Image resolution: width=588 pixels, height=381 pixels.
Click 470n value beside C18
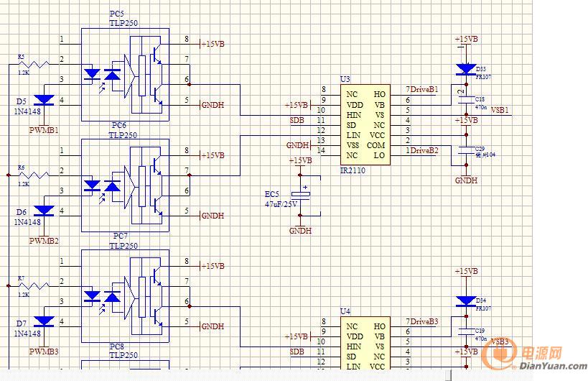pyautogui.click(x=481, y=107)
